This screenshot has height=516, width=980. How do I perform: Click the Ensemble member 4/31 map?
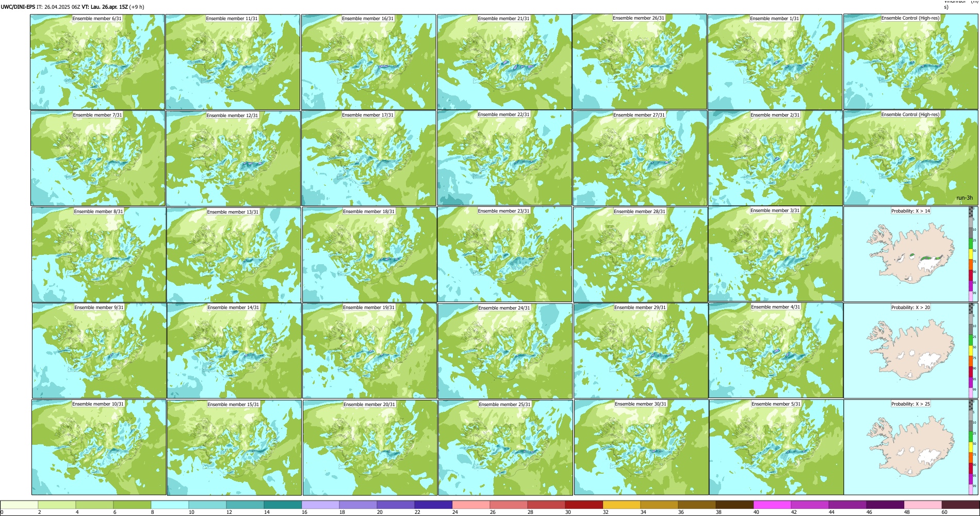776,350
